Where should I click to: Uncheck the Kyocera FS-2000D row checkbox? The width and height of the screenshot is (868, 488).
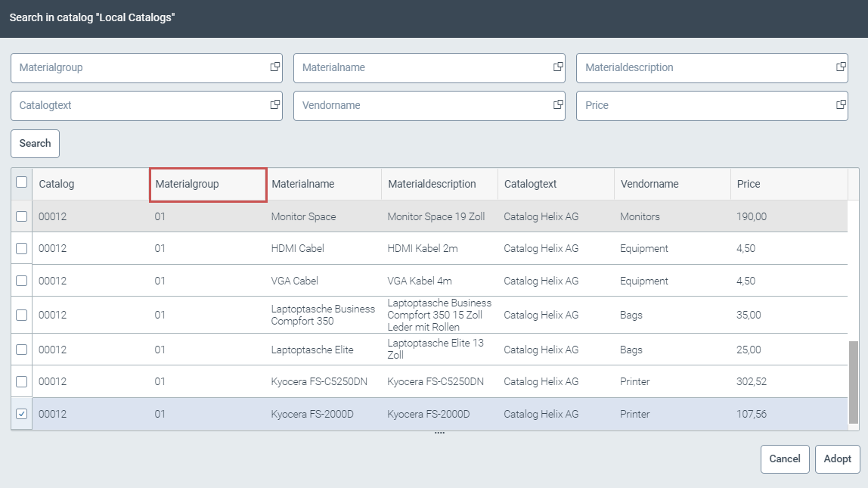pos(22,414)
